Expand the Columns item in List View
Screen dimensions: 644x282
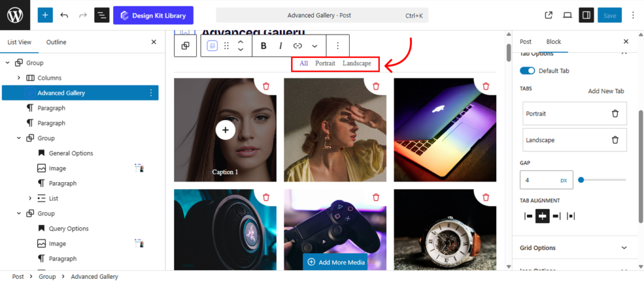[19, 78]
